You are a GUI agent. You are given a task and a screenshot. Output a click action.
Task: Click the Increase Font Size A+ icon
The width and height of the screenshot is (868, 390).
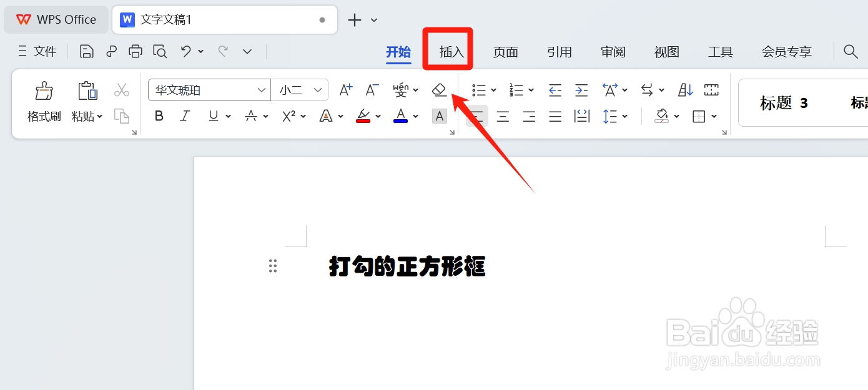pos(345,90)
